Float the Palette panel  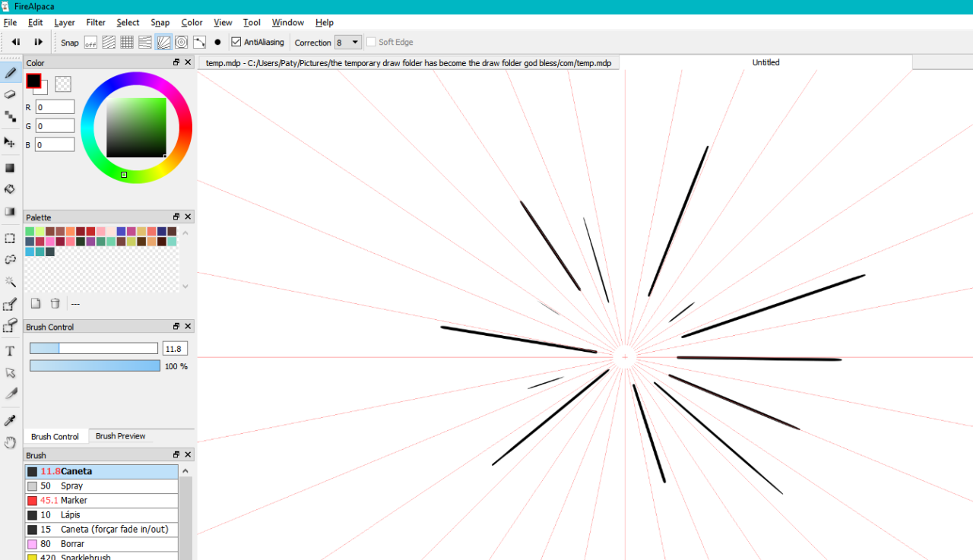[176, 217]
